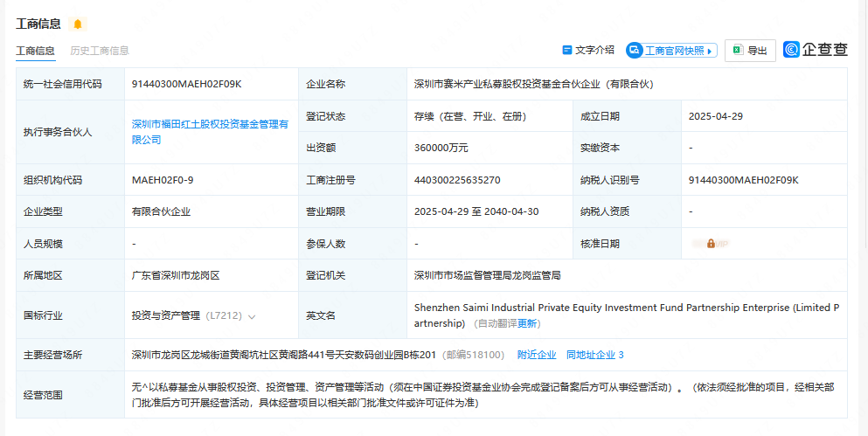
Task: Open the 附近企业 link
Action: [537, 355]
